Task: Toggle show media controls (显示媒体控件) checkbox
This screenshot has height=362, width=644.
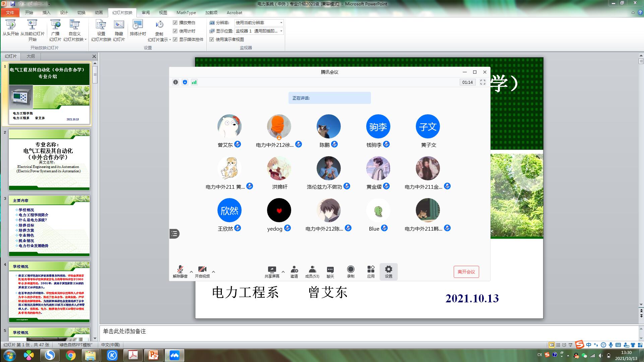Action: point(175,39)
